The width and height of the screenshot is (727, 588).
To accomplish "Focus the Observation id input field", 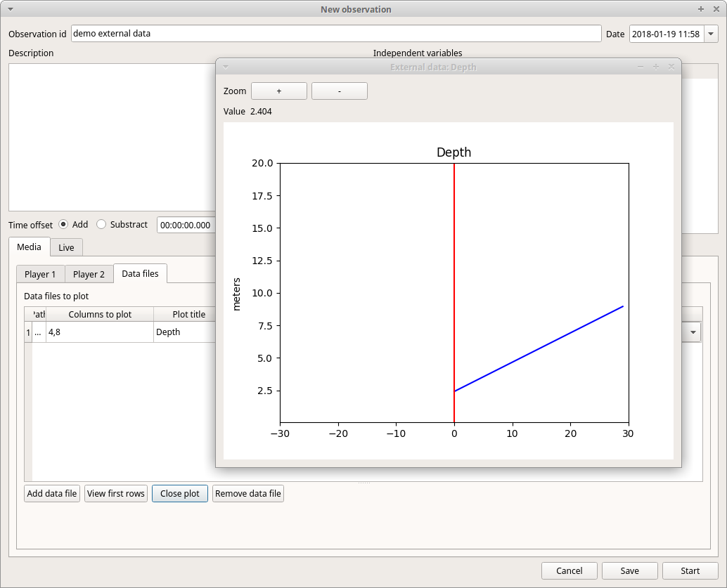I will click(x=336, y=33).
